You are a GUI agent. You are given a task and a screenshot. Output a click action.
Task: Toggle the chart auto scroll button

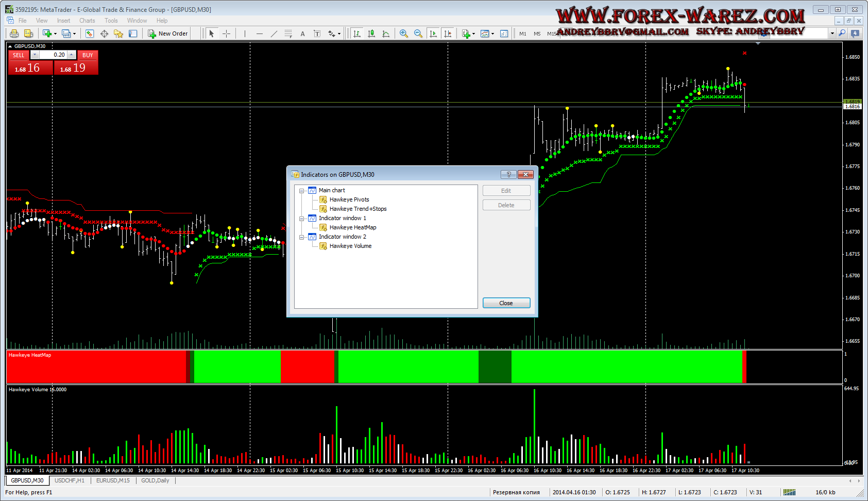click(x=433, y=34)
